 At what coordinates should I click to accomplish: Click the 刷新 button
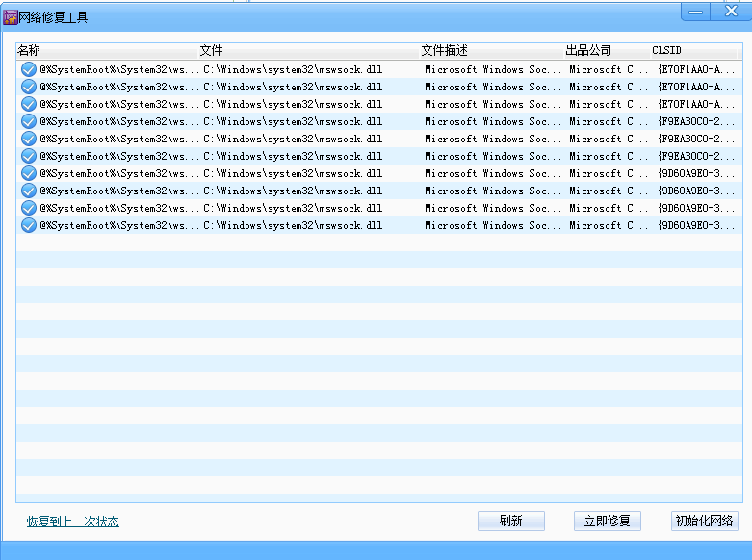511,521
